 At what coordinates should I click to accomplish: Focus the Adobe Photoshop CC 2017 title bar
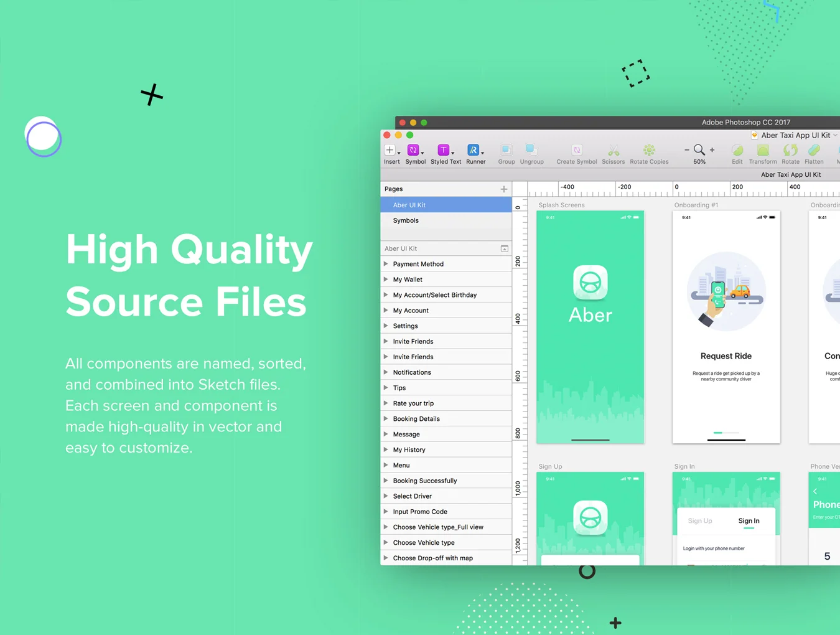[x=746, y=122]
